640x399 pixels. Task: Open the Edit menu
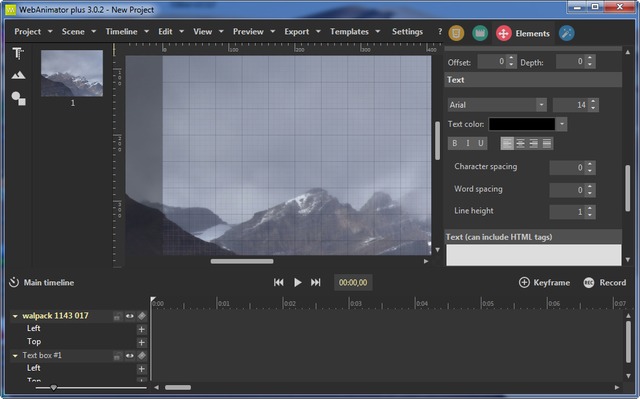pos(171,31)
